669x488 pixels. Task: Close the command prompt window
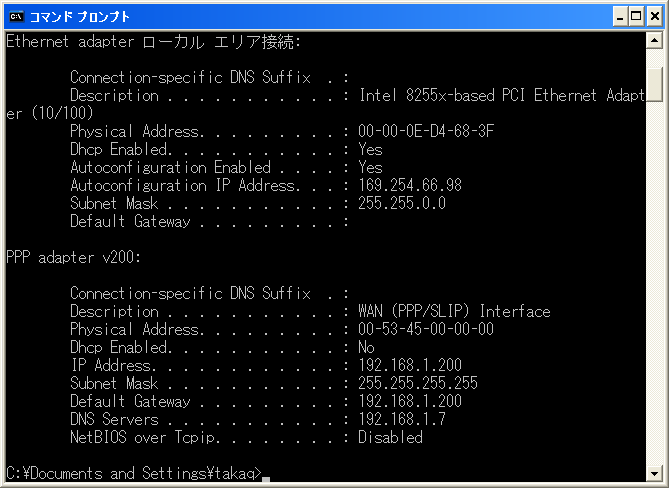pyautogui.click(x=654, y=17)
